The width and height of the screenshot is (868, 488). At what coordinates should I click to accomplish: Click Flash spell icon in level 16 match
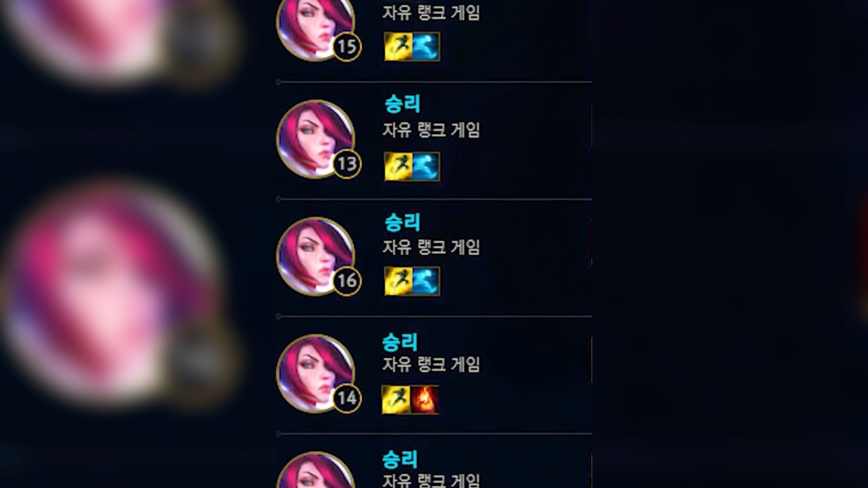398,281
